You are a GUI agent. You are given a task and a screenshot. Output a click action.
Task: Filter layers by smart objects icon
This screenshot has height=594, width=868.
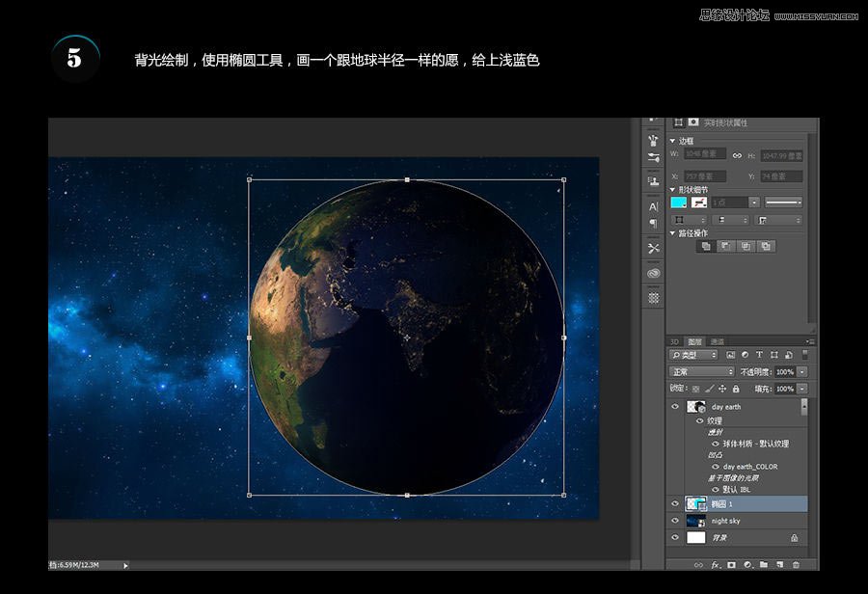click(789, 355)
